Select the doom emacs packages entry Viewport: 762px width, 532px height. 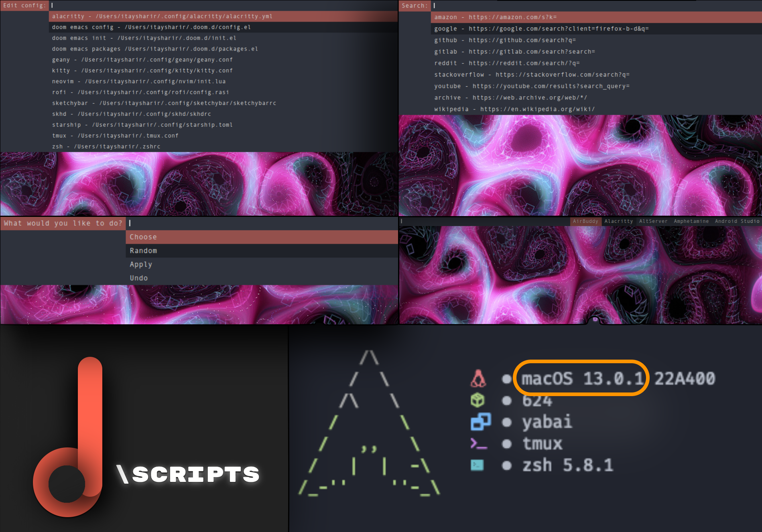(x=223, y=49)
